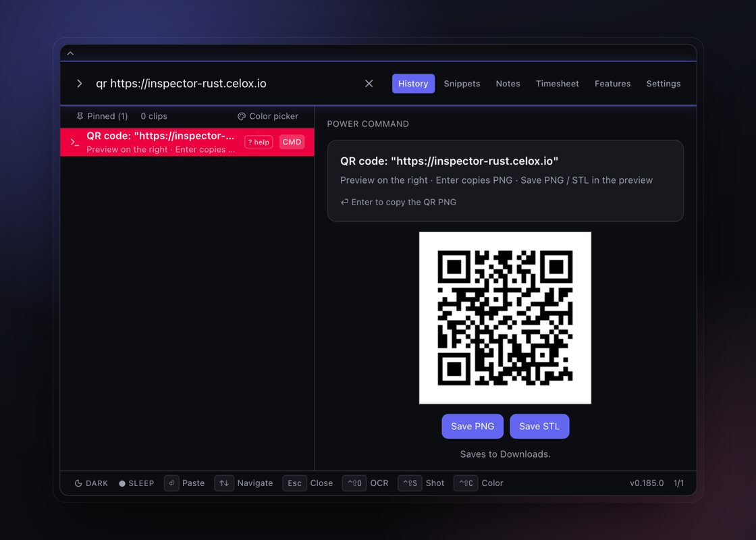Click the 1/1 result counter
756x540 pixels.
coord(678,483)
